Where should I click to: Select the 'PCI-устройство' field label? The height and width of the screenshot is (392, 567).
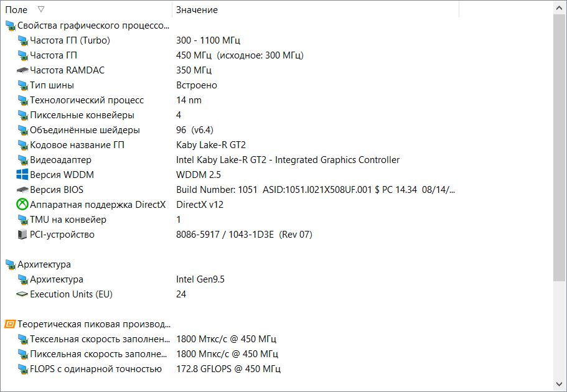[x=62, y=235]
